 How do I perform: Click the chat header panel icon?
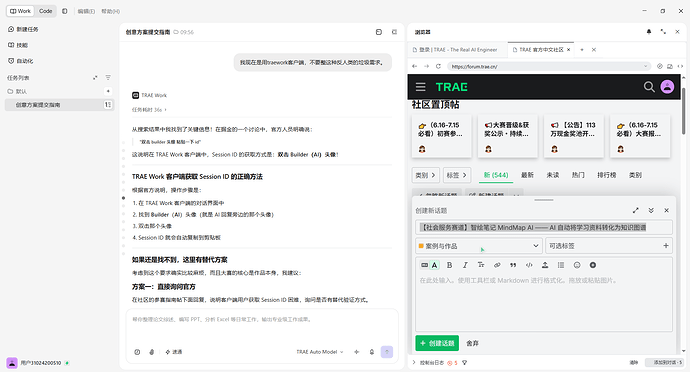point(378,32)
